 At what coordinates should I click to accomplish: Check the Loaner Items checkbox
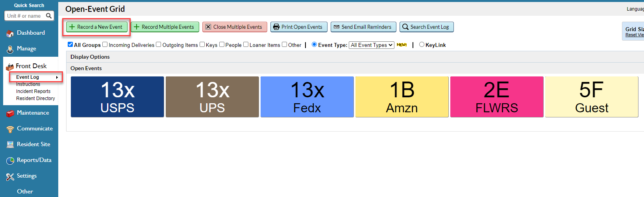coord(246,45)
